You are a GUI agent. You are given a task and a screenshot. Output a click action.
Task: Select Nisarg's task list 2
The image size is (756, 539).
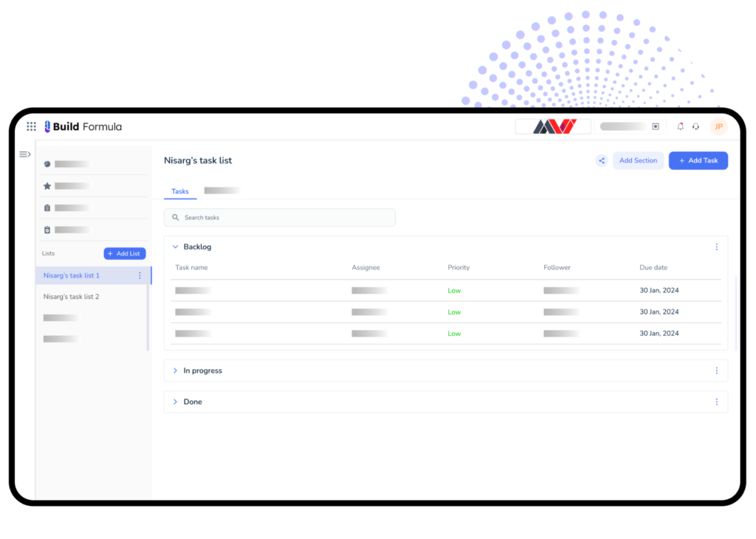(71, 296)
